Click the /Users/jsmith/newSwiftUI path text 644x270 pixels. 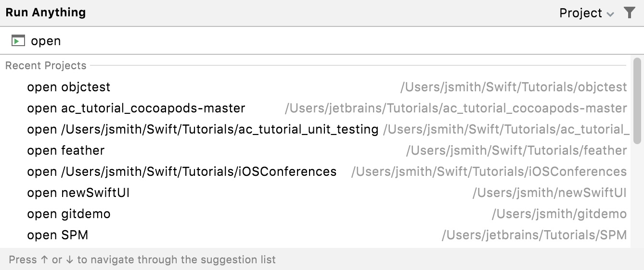549,193
